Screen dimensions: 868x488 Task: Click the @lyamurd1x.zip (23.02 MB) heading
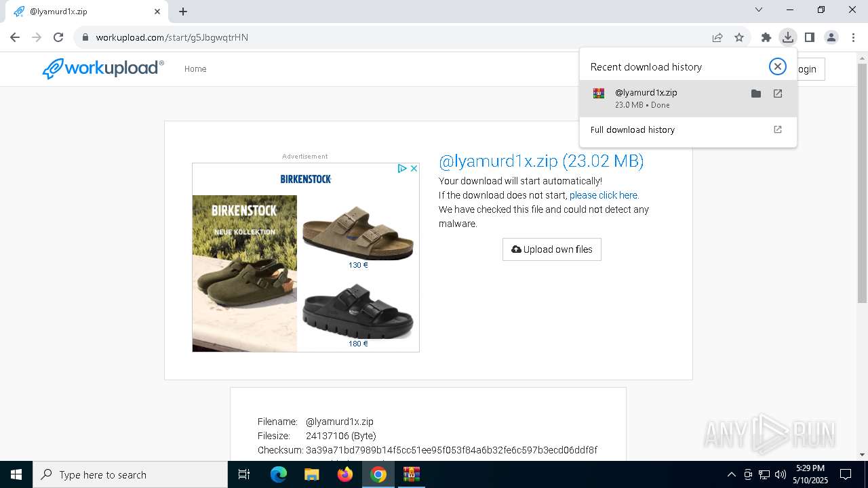tap(541, 161)
